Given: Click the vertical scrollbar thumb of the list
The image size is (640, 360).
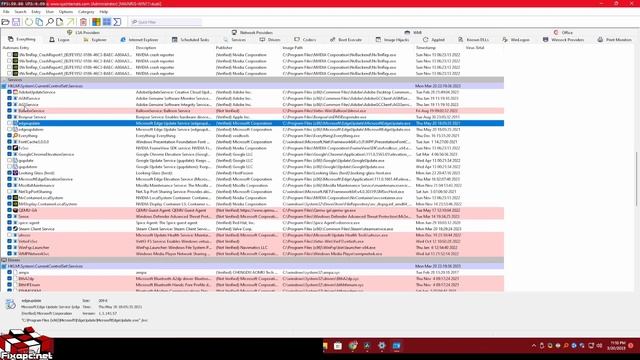Looking at the screenshot, I should [636, 179].
